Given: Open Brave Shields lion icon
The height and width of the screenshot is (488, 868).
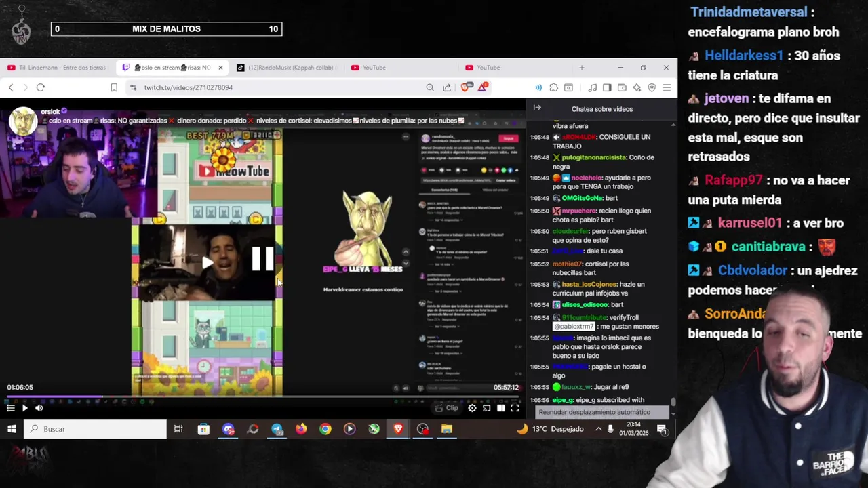Looking at the screenshot, I should [x=466, y=87].
